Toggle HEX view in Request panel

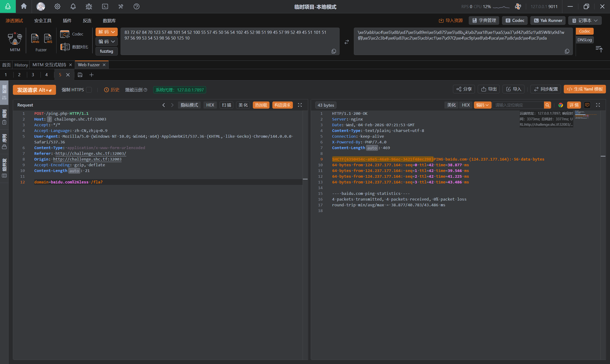(x=210, y=105)
